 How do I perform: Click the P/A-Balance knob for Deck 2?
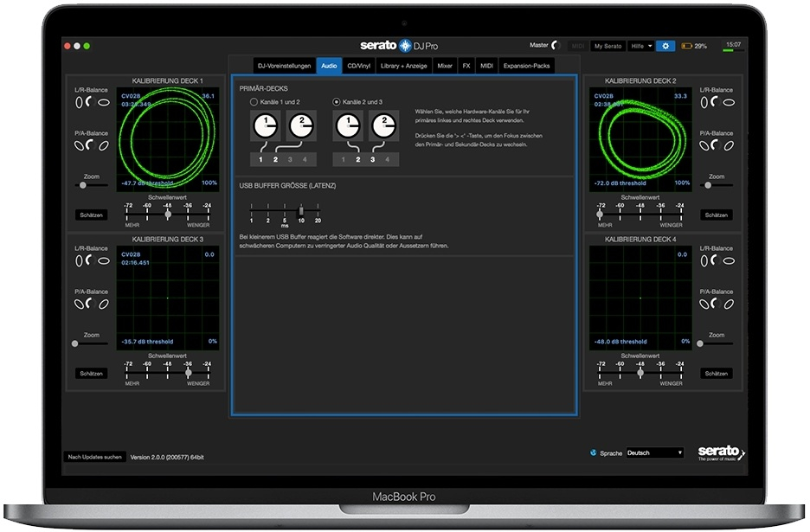[x=716, y=145]
